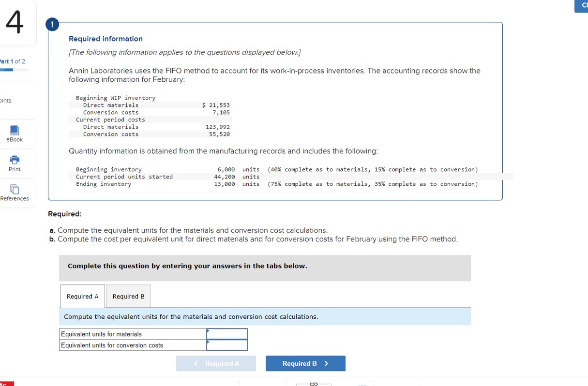Click the Ch button at top right
This screenshot has height=386, width=588.
[x=582, y=6]
